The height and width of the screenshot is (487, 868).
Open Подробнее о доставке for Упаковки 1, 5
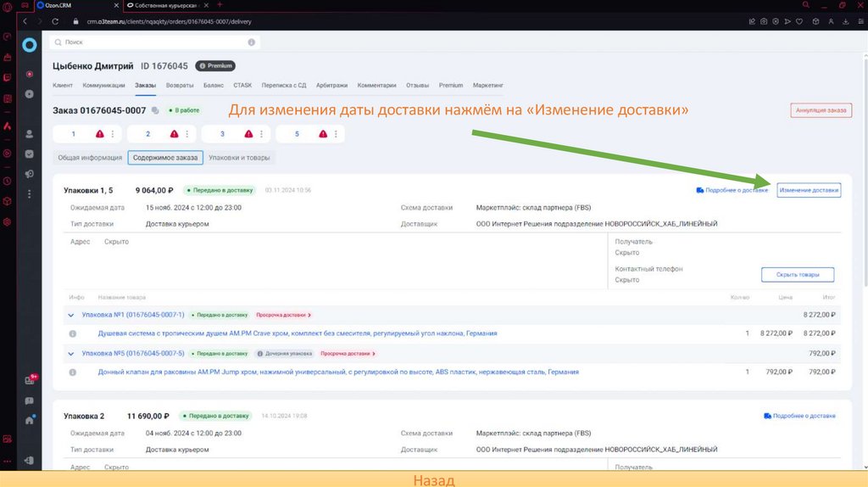click(x=732, y=190)
